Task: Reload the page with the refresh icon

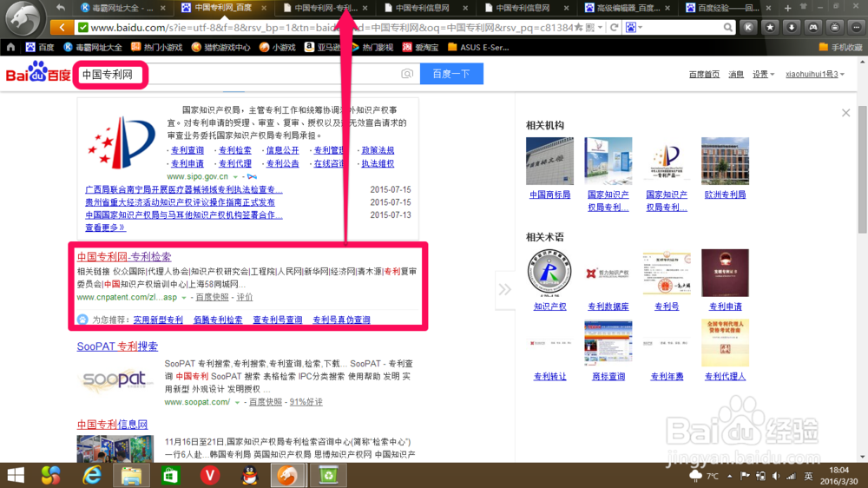Action: [614, 27]
